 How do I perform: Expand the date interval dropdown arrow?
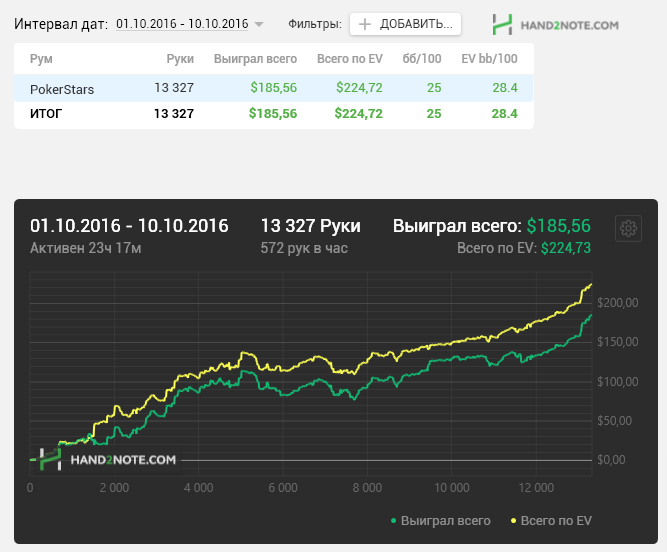(259, 24)
